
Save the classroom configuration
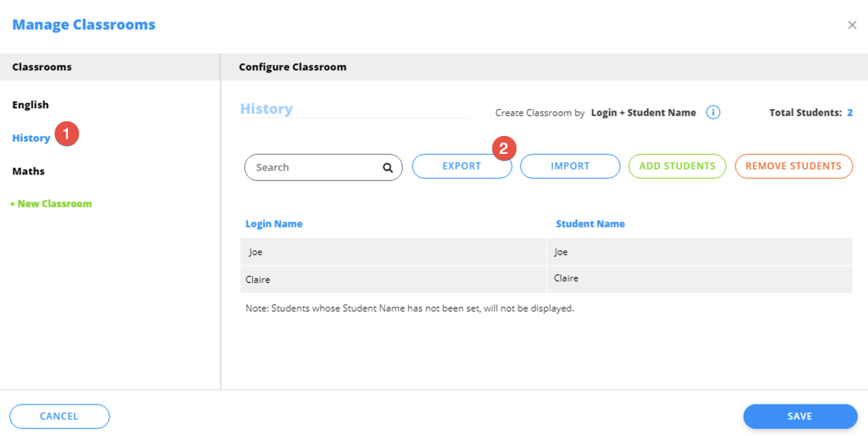[x=800, y=416]
